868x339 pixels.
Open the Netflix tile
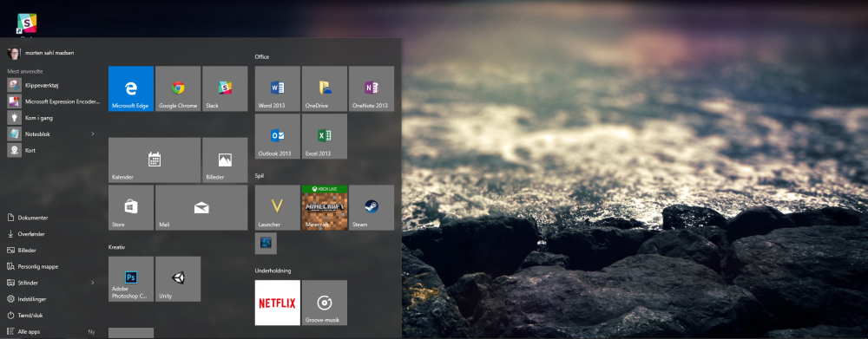coord(278,303)
